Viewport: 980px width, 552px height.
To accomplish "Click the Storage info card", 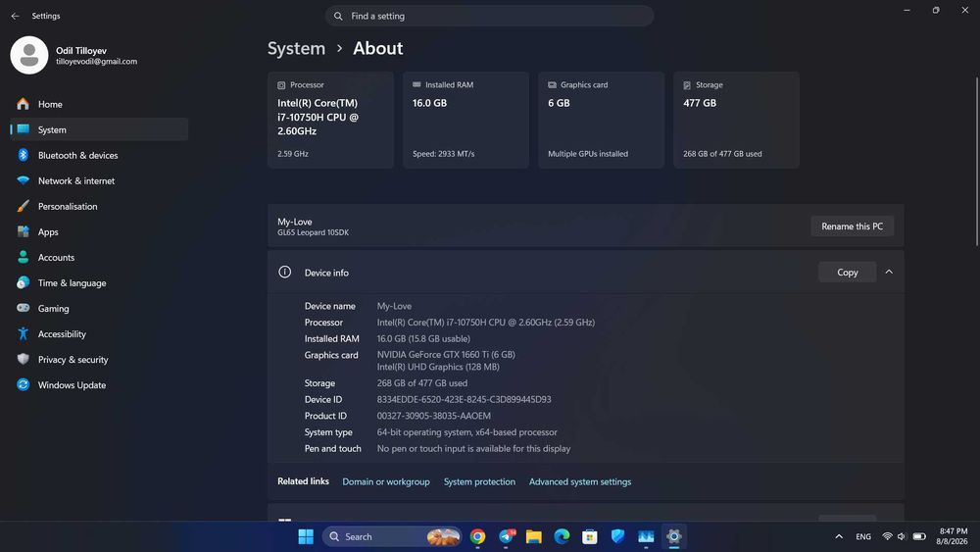I will 736,120.
